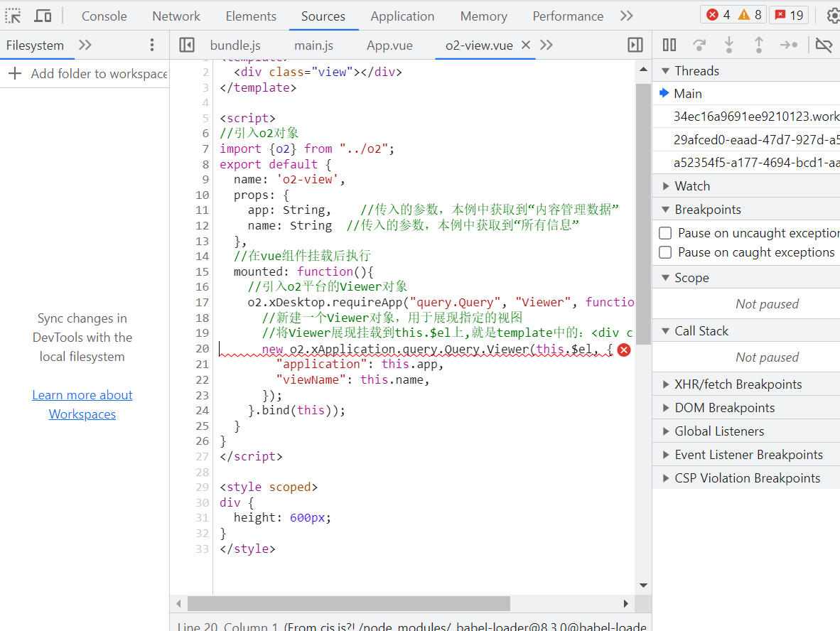Click the step over function icon
The width and height of the screenshot is (840, 631).
(x=699, y=45)
